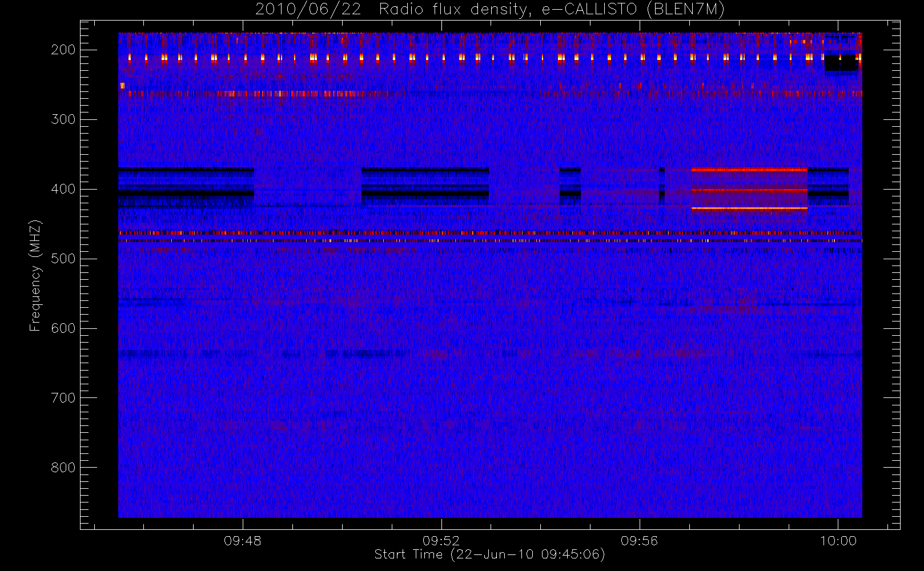Click the 'Start Time (22-Jun-10 09:45:06)' label
The width and height of the screenshot is (924, 571).
point(489,554)
